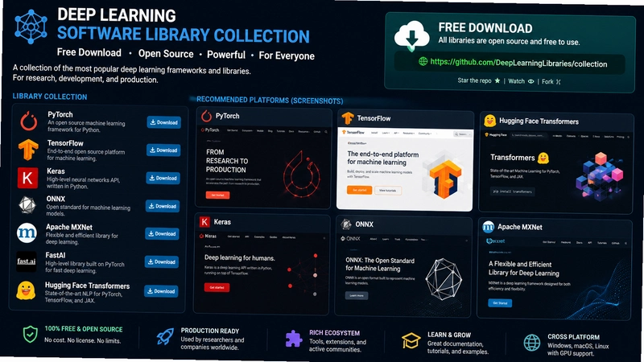Click Hugging Face emoji in Transformers card header
Screen dimensions: 644x362
click(x=489, y=121)
